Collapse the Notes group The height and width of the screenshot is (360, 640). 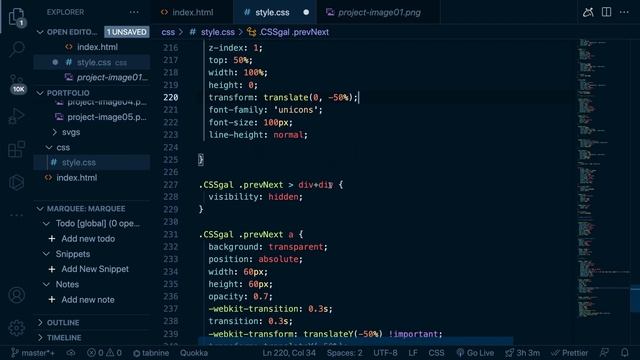pyautogui.click(x=46, y=284)
